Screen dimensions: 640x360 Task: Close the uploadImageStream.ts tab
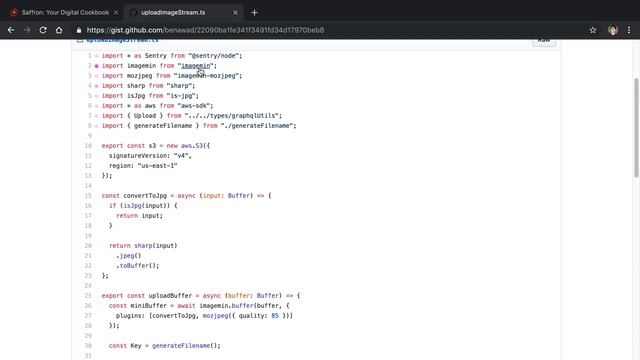click(236, 13)
